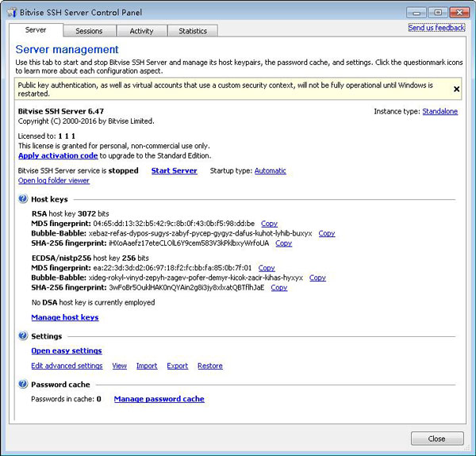Open the Activity tab

coord(141,31)
